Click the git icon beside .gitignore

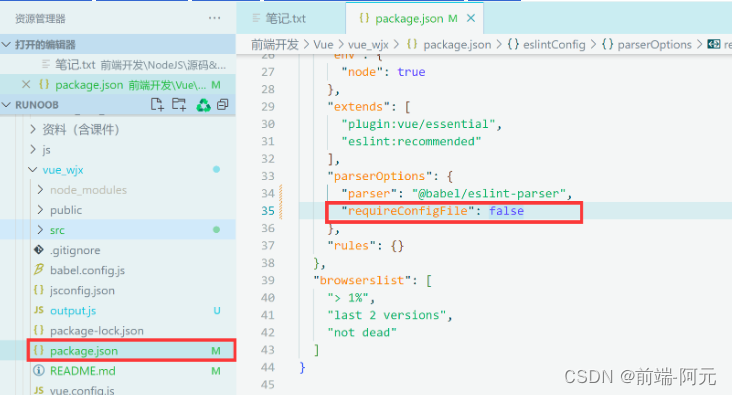click(39, 250)
